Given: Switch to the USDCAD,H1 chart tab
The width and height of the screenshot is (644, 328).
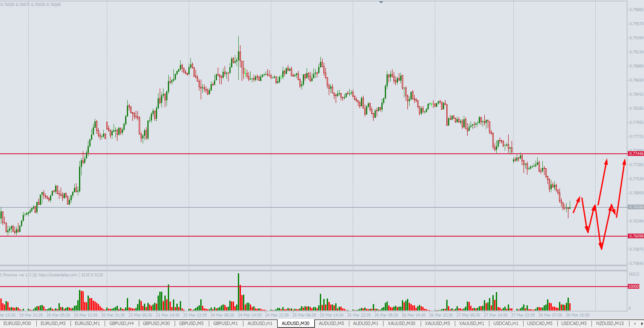Looking at the screenshot, I should [506, 323].
